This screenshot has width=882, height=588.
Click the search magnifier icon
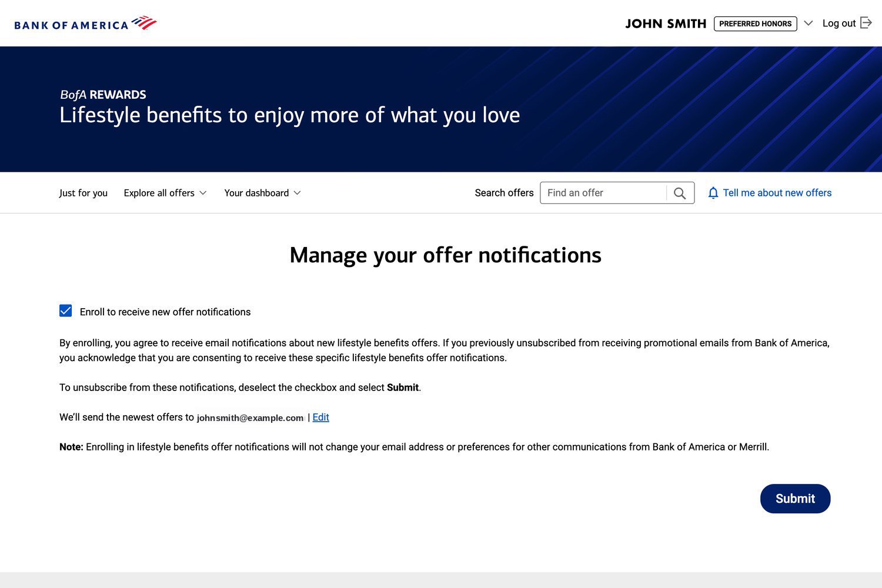[680, 193]
